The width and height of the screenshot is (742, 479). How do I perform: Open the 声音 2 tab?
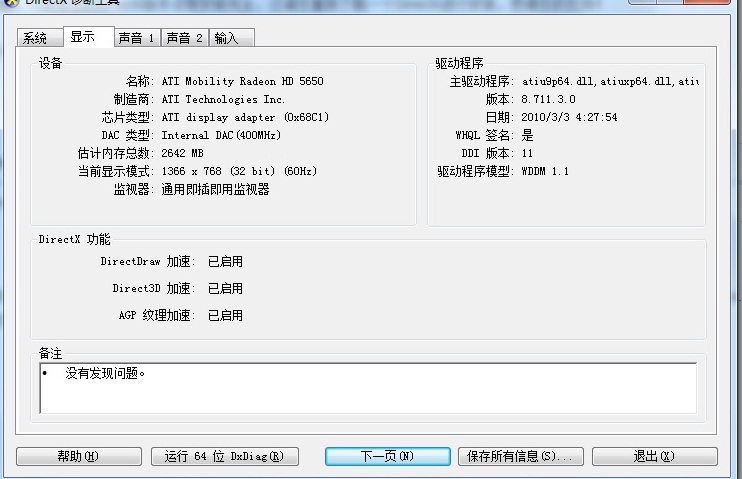point(185,38)
